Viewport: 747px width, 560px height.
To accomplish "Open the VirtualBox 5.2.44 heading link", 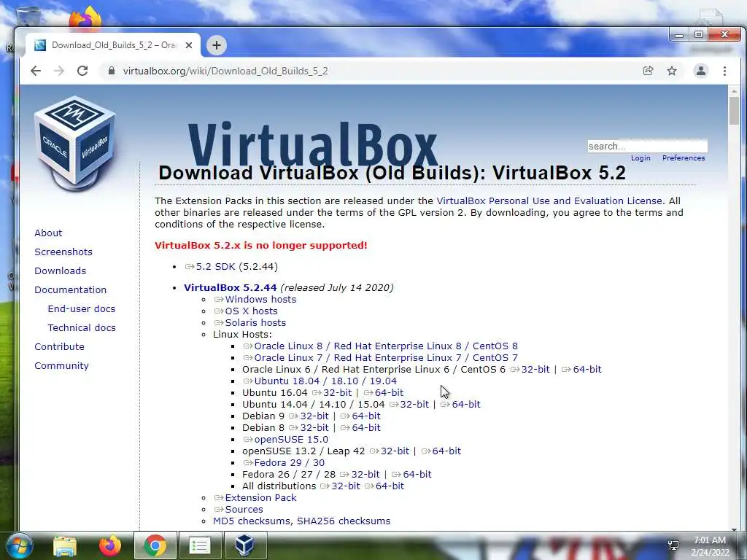I will pos(230,287).
